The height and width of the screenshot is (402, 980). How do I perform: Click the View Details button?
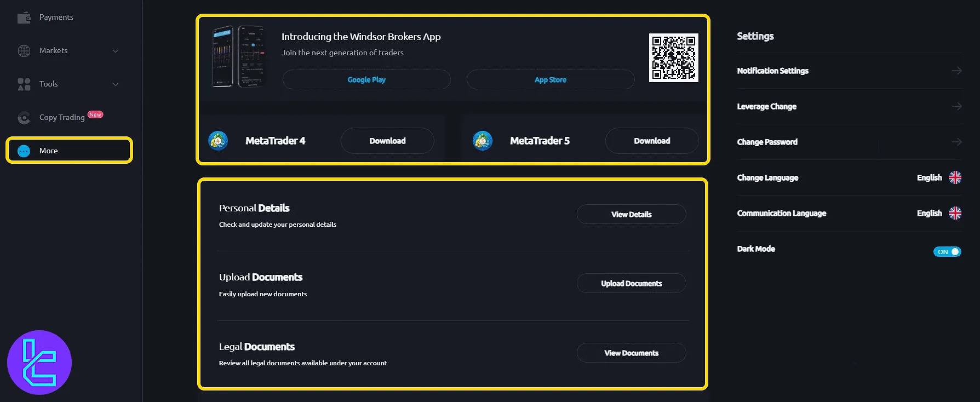632,214
